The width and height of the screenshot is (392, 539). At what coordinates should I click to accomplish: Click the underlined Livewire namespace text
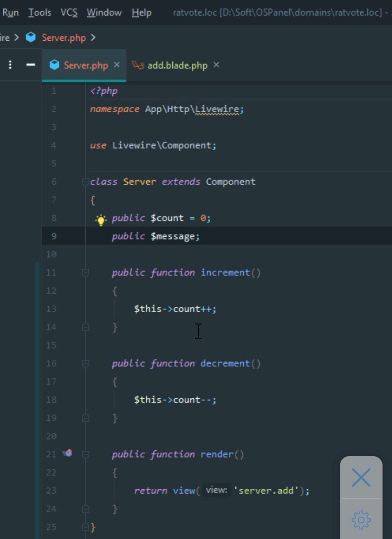(x=217, y=109)
